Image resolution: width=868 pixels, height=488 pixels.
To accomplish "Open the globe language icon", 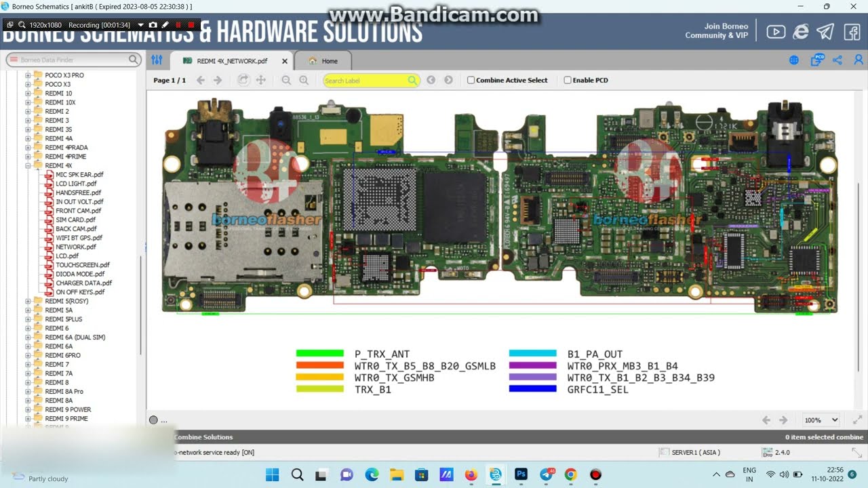I will [x=794, y=60].
